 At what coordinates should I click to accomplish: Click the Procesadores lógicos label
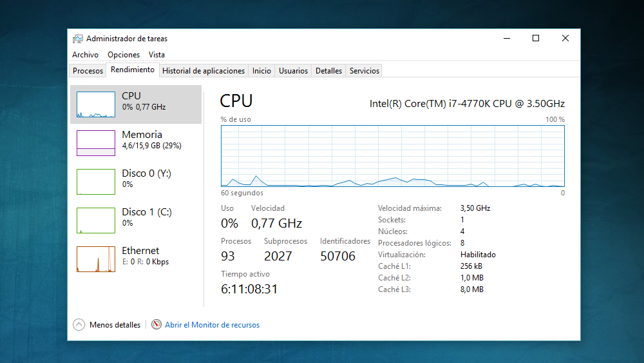pyautogui.click(x=414, y=243)
